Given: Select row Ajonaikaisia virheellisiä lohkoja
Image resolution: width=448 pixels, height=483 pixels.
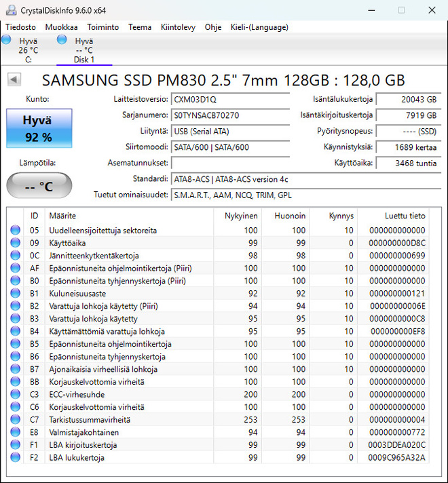Looking at the screenshot, I should click(x=218, y=369).
